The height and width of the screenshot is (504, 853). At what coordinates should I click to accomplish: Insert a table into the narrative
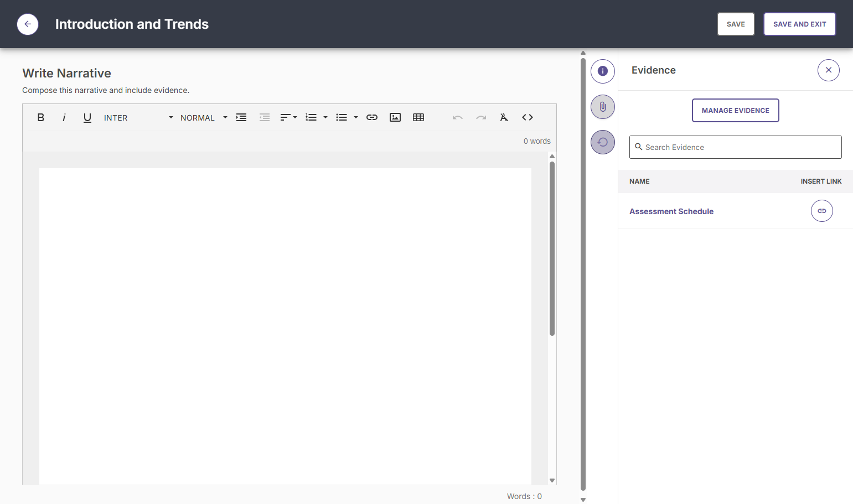[x=418, y=117]
